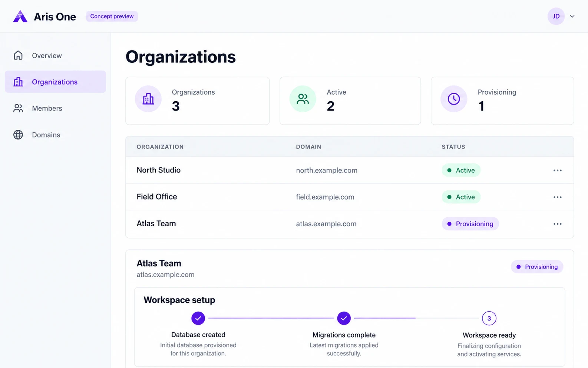588x368 pixels.
Task: Click the Aris One product name
Action: [x=55, y=17]
